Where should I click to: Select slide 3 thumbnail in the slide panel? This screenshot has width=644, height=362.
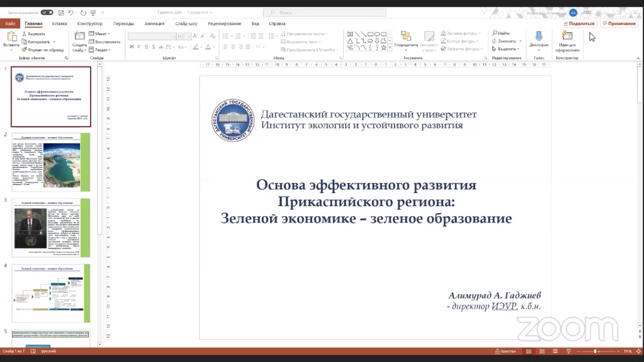[x=51, y=227]
